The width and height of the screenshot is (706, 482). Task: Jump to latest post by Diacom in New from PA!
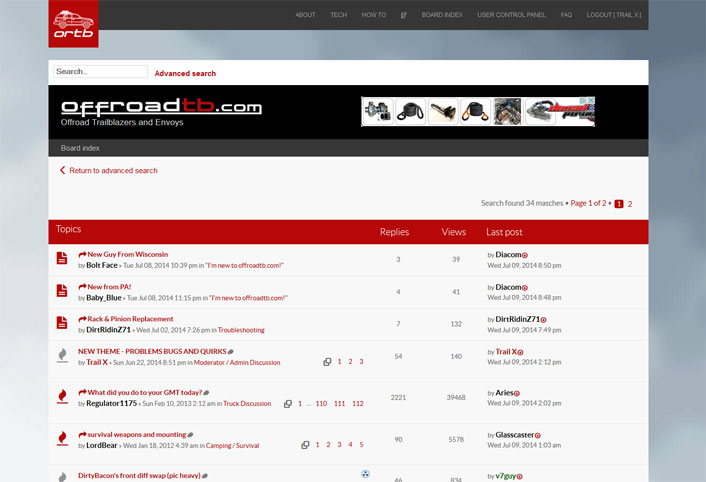coord(525,287)
